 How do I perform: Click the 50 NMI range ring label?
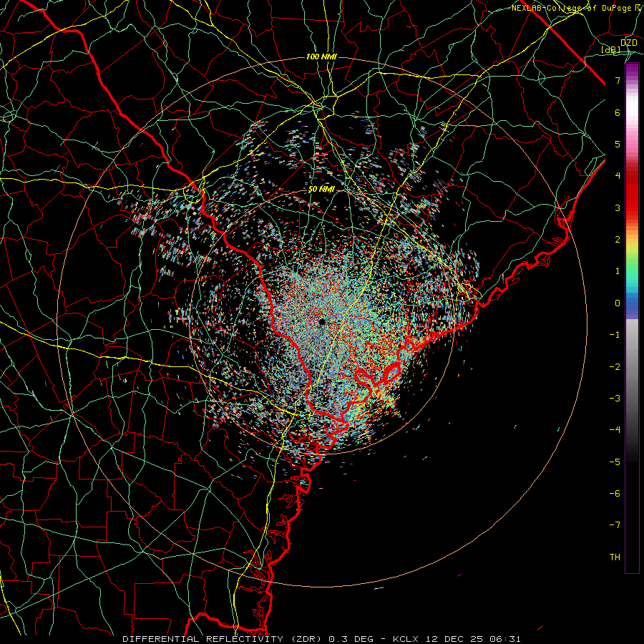(321, 190)
